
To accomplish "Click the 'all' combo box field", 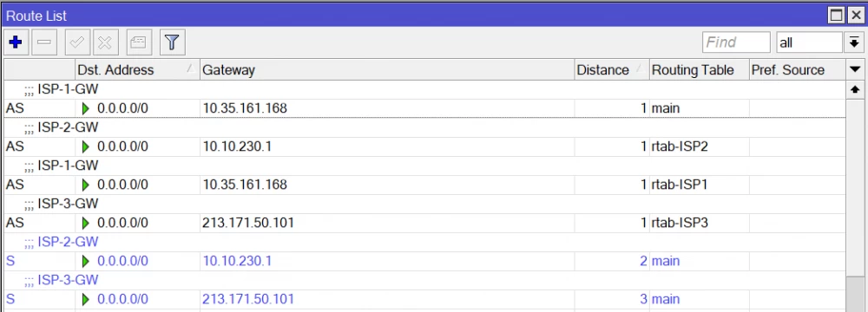I will 809,42.
